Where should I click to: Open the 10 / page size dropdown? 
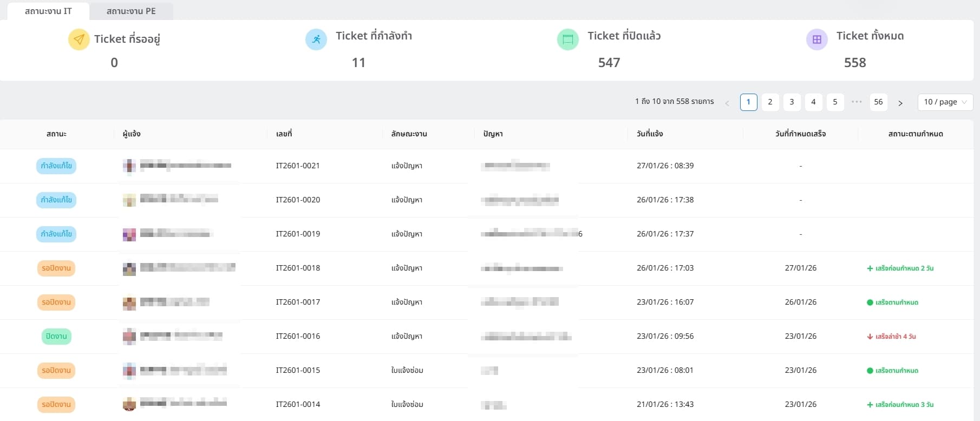point(945,102)
